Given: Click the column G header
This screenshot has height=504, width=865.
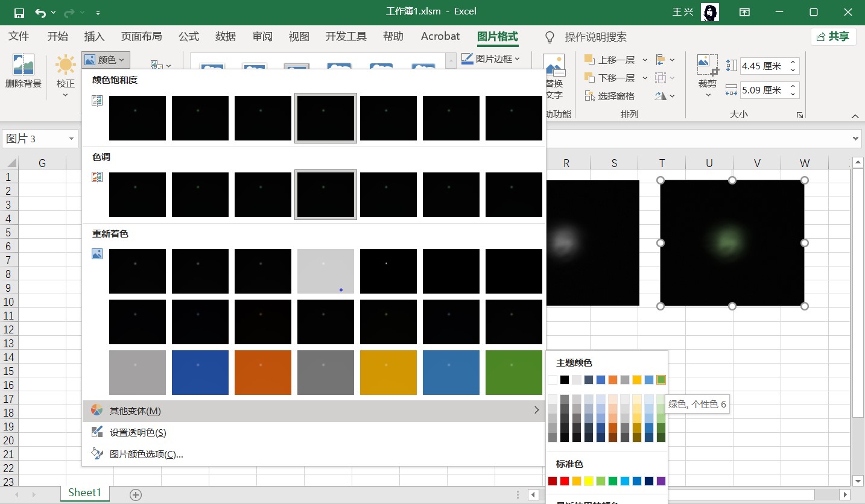Looking at the screenshot, I should pos(42,163).
